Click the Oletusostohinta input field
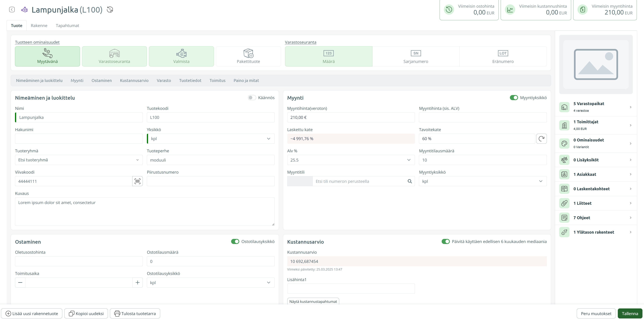644x320 pixels. [79, 261]
